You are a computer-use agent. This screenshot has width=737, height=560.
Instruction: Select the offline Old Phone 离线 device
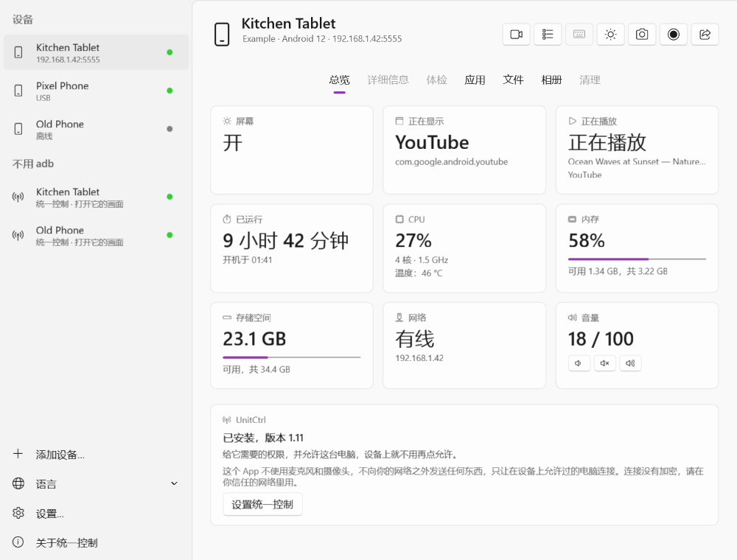[96, 129]
